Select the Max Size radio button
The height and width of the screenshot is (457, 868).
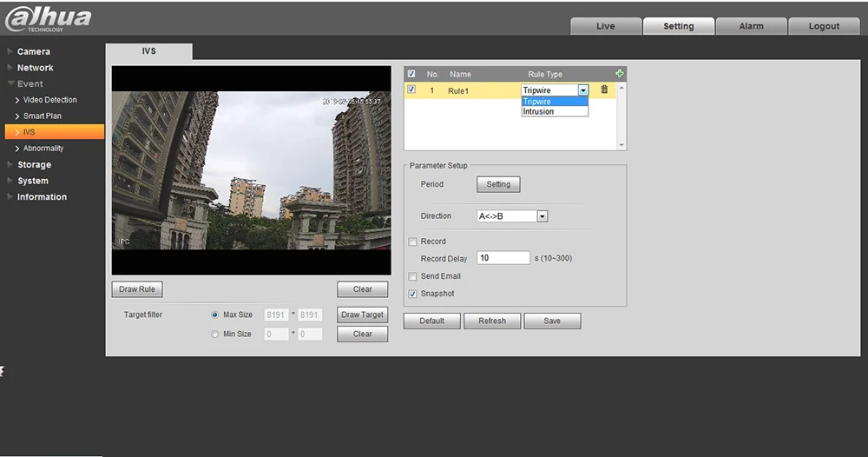(214, 315)
